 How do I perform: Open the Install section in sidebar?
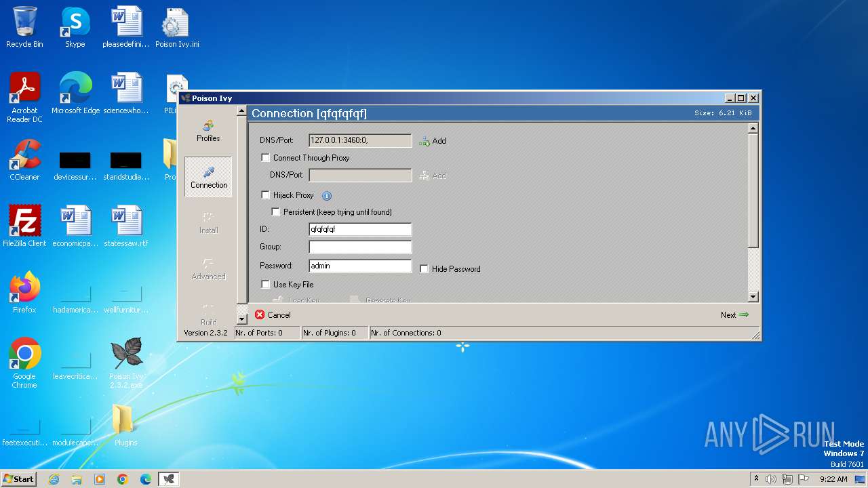[208, 223]
